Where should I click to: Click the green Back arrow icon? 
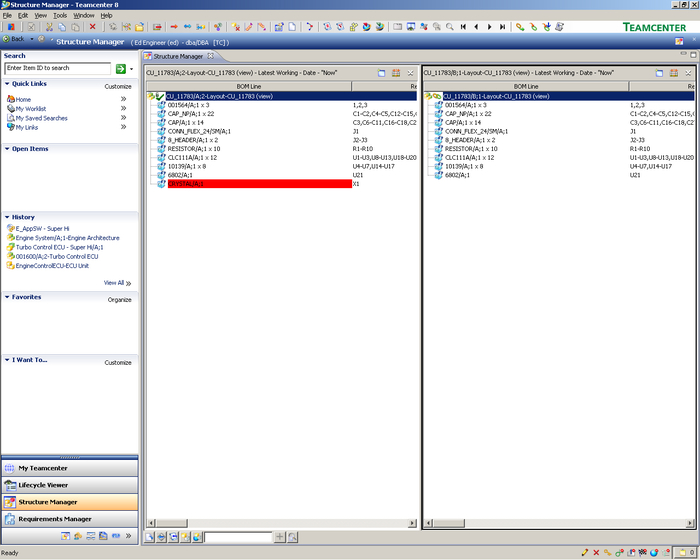(x=6, y=39)
